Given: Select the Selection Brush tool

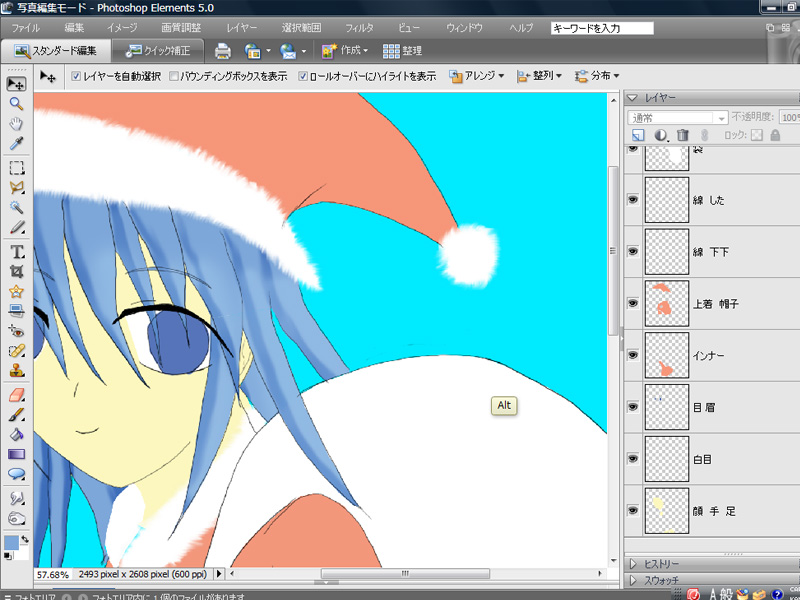Looking at the screenshot, I should (x=16, y=228).
